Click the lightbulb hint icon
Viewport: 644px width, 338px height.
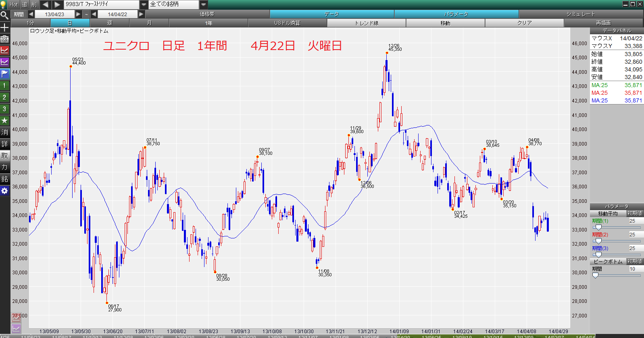point(4,4)
